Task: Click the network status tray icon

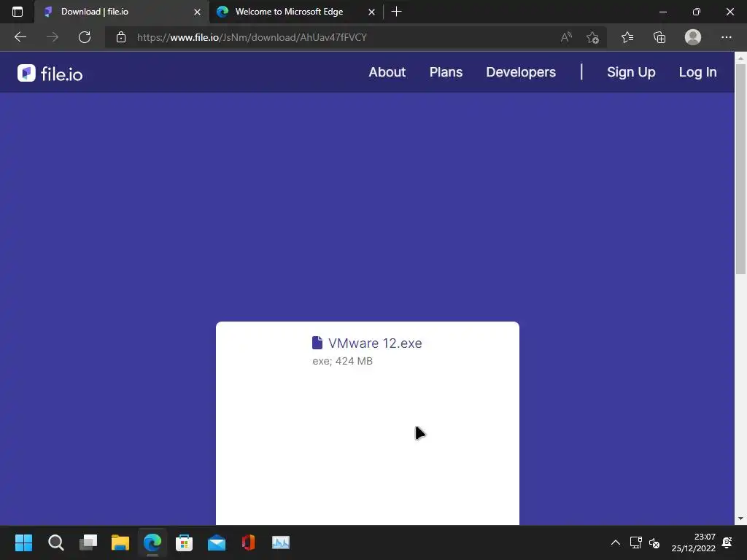Action: 635,542
